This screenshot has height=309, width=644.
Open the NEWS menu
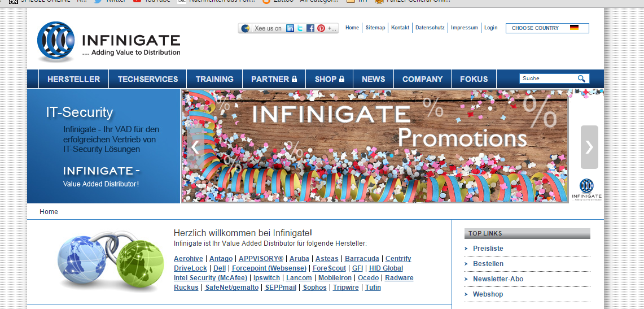[373, 79]
